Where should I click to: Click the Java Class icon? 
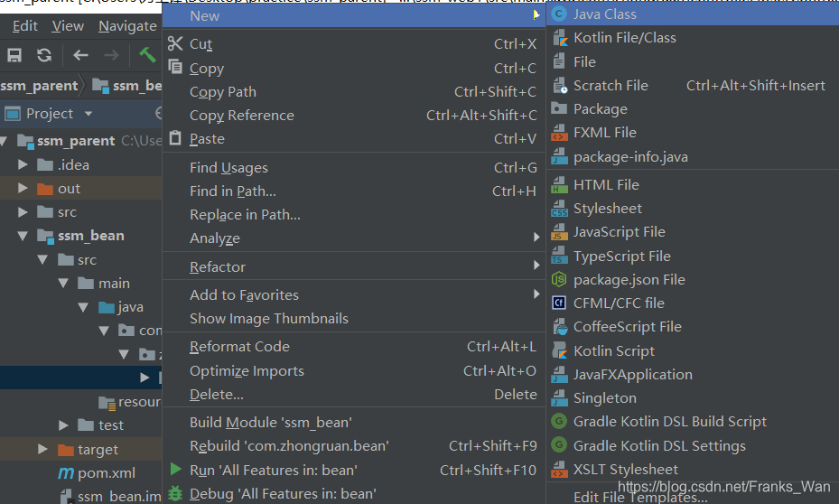click(559, 14)
